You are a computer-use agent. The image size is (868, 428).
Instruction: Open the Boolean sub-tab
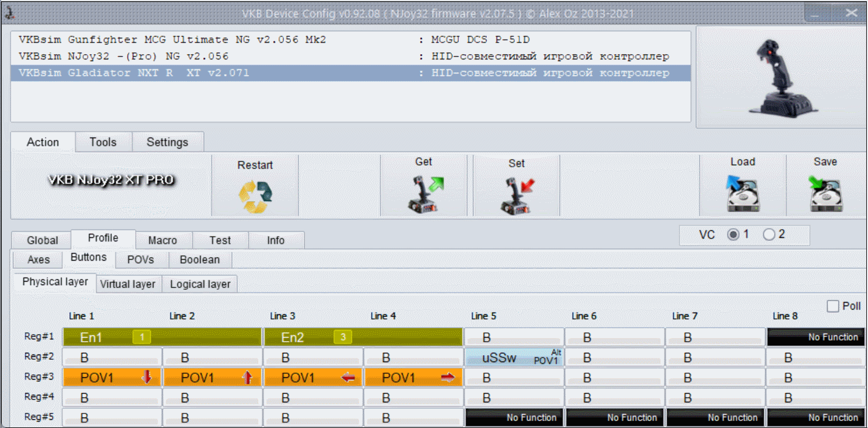click(200, 259)
